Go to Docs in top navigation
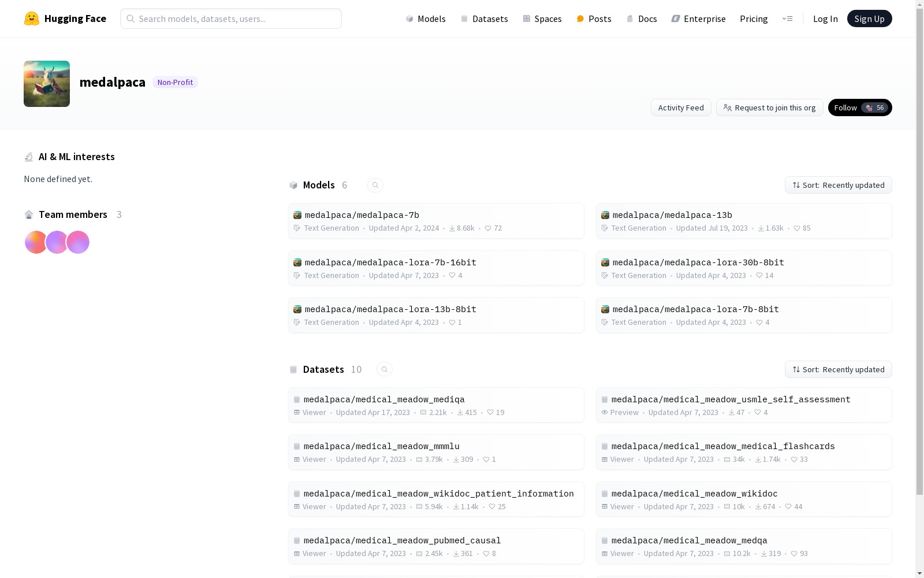Image resolution: width=924 pixels, height=578 pixels. [642, 18]
